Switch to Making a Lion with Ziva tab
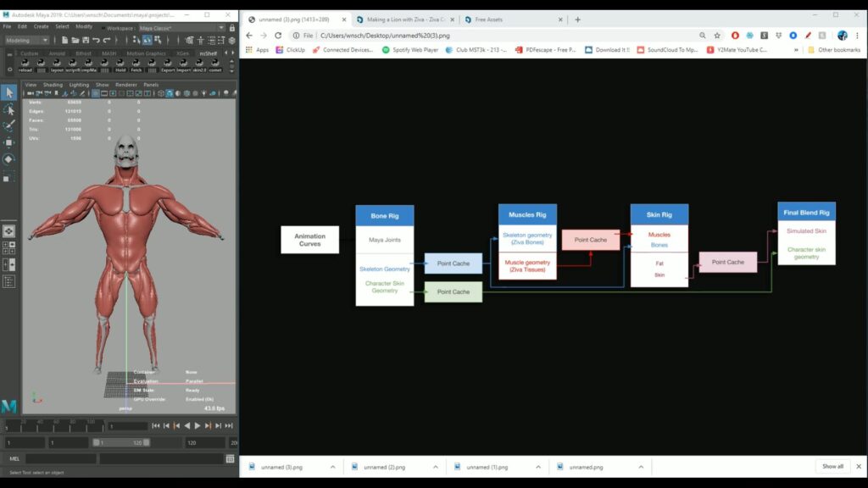868x488 pixels. click(x=404, y=19)
